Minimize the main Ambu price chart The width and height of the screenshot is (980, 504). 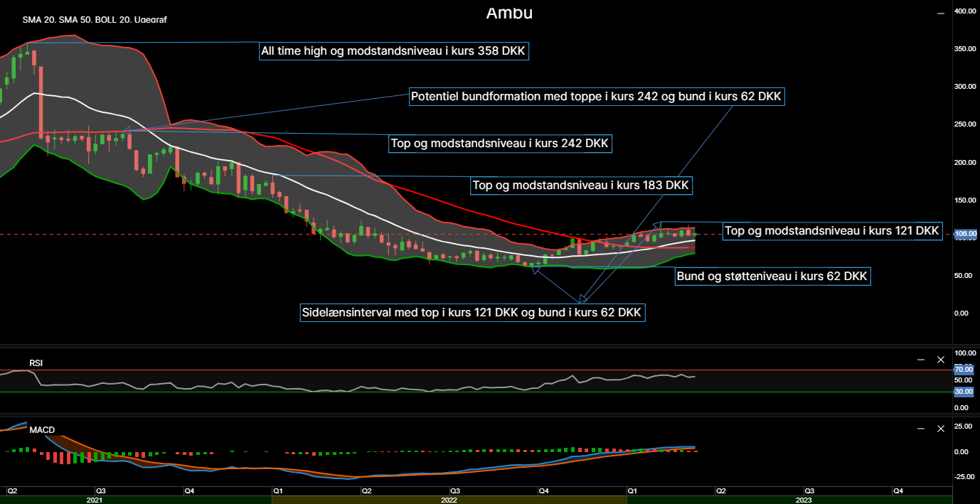[x=941, y=12]
